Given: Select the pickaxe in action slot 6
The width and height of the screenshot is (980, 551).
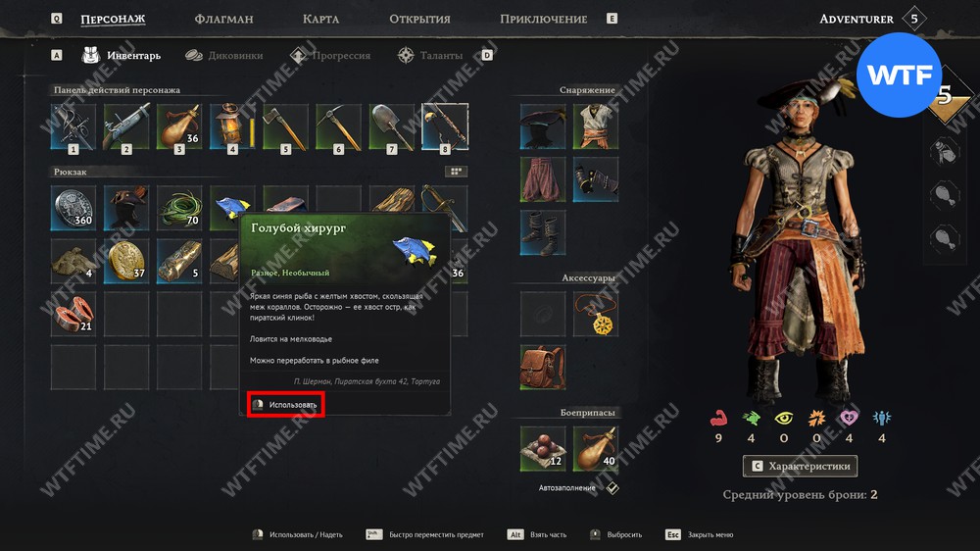Looking at the screenshot, I should (339, 126).
